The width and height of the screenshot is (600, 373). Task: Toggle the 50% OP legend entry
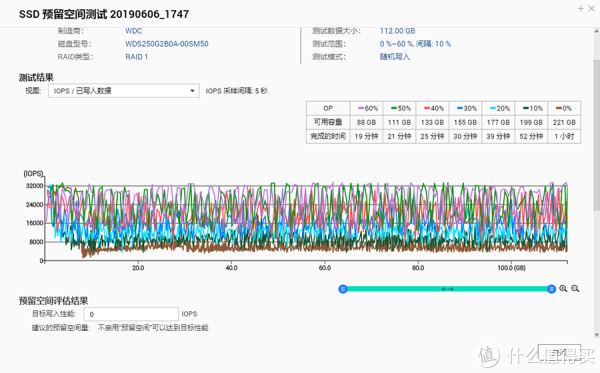point(400,108)
